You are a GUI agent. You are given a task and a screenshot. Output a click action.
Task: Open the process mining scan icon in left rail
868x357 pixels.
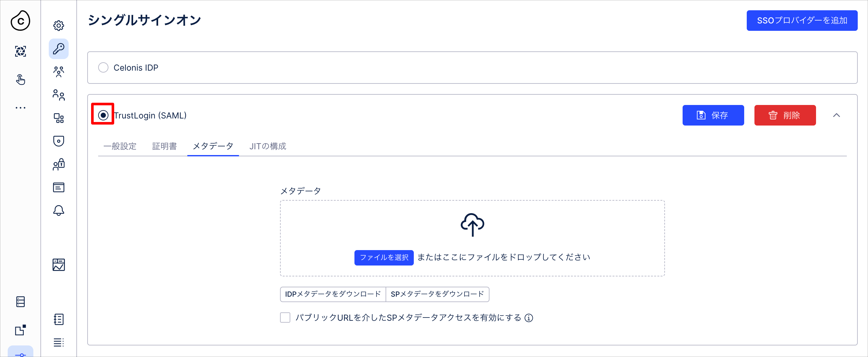point(21,51)
